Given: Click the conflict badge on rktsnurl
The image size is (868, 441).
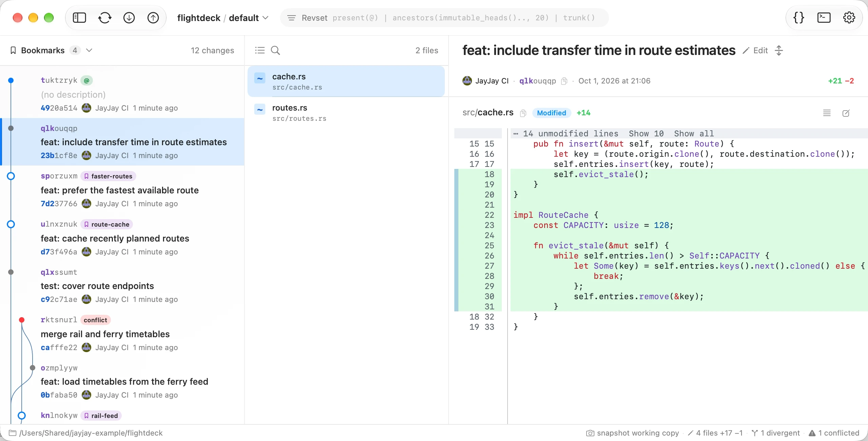Looking at the screenshot, I should [95, 320].
